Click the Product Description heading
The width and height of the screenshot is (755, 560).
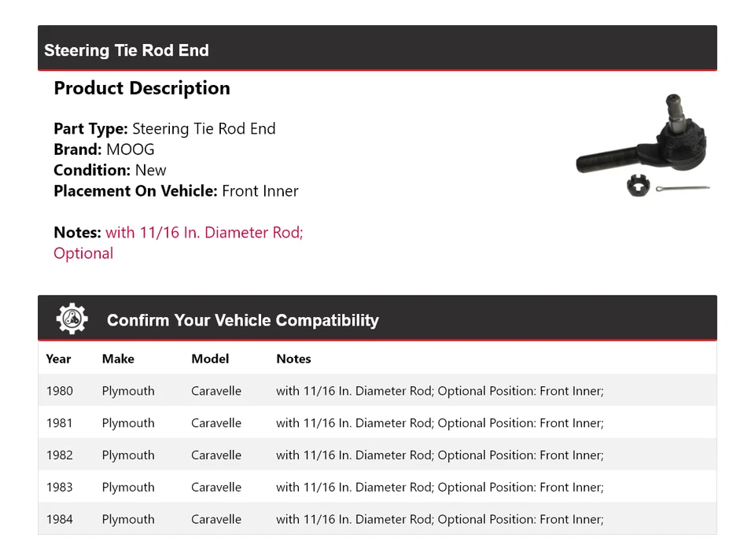142,88
